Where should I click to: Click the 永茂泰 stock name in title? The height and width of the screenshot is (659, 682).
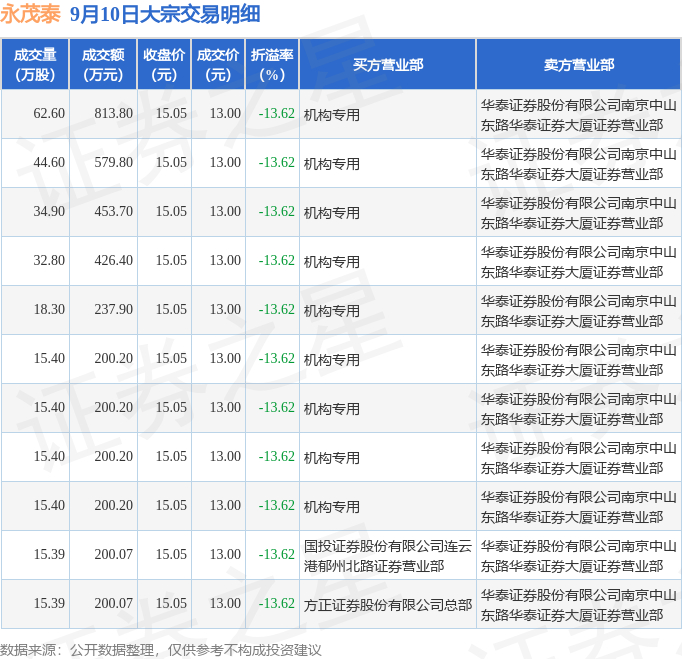coord(31,14)
